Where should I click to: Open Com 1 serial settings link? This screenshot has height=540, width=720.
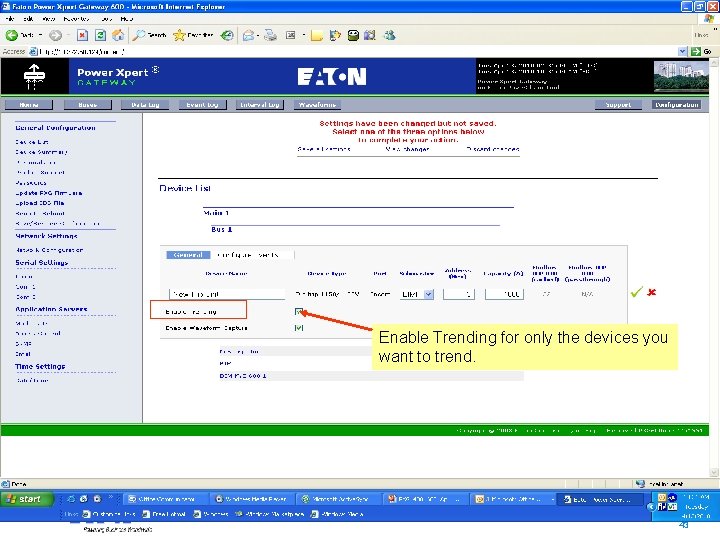[x=25, y=287]
